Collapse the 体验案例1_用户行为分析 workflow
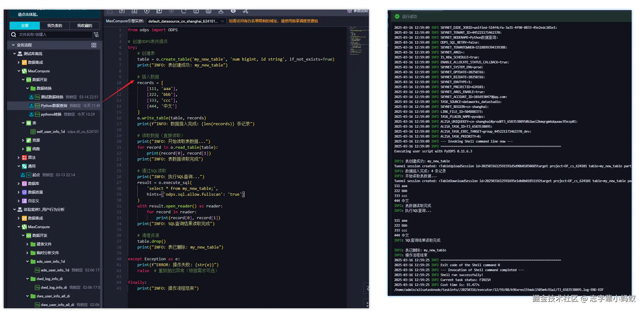 point(15,210)
